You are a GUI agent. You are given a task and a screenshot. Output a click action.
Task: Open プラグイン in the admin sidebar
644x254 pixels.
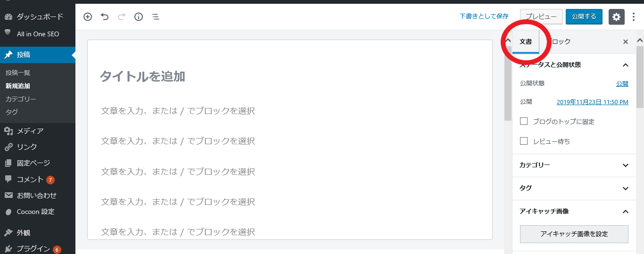[x=33, y=249]
